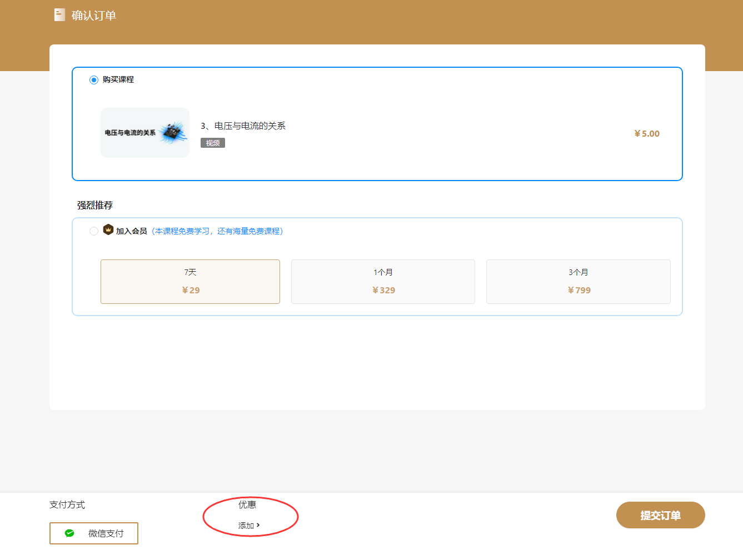
Task: Choose the 7天 ¥29 membership plan
Action: click(190, 282)
